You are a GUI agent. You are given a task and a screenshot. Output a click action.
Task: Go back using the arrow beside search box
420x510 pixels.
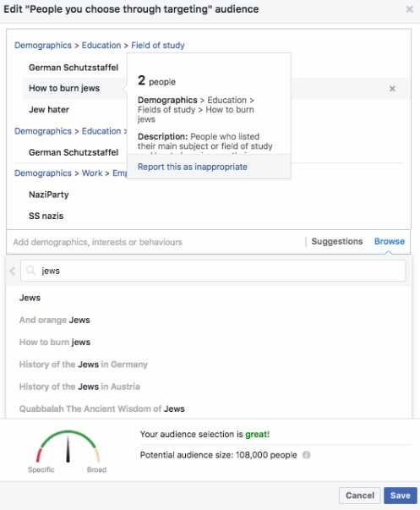13,271
